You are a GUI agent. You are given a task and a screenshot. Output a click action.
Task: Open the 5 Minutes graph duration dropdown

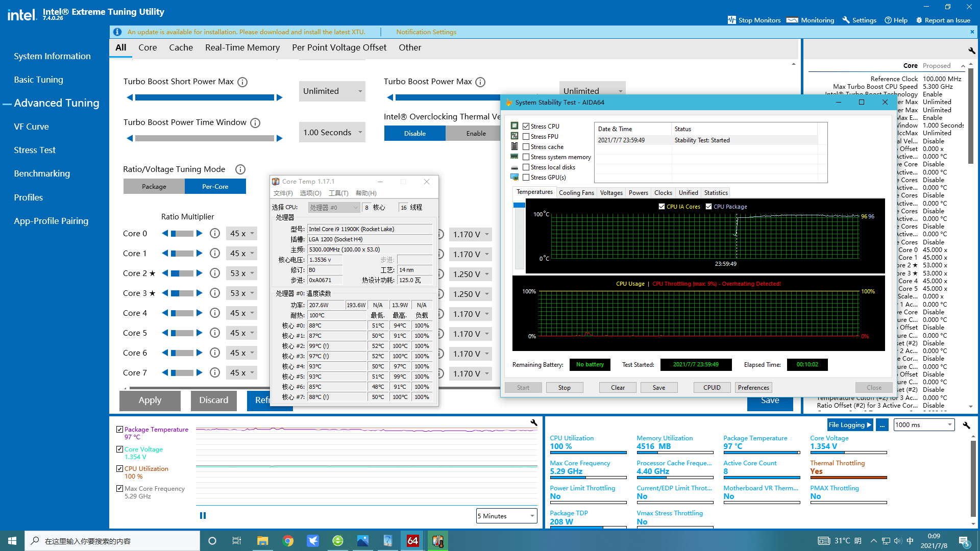click(507, 516)
